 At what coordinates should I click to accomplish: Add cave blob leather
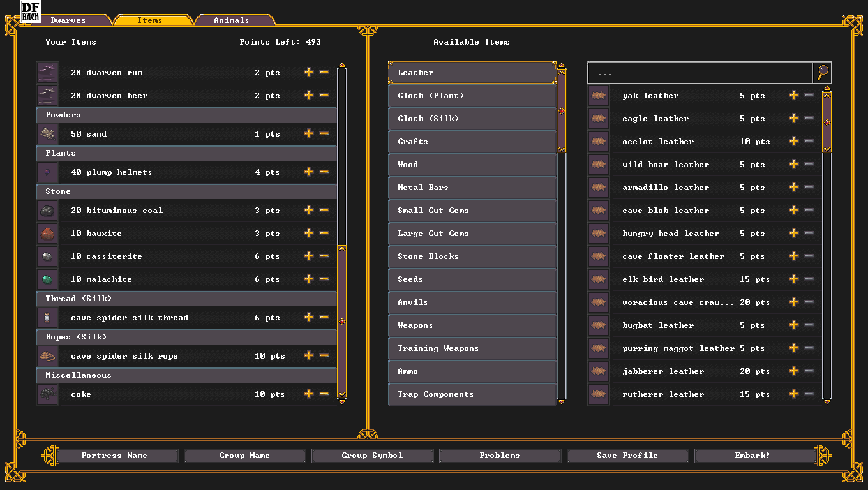coord(794,210)
